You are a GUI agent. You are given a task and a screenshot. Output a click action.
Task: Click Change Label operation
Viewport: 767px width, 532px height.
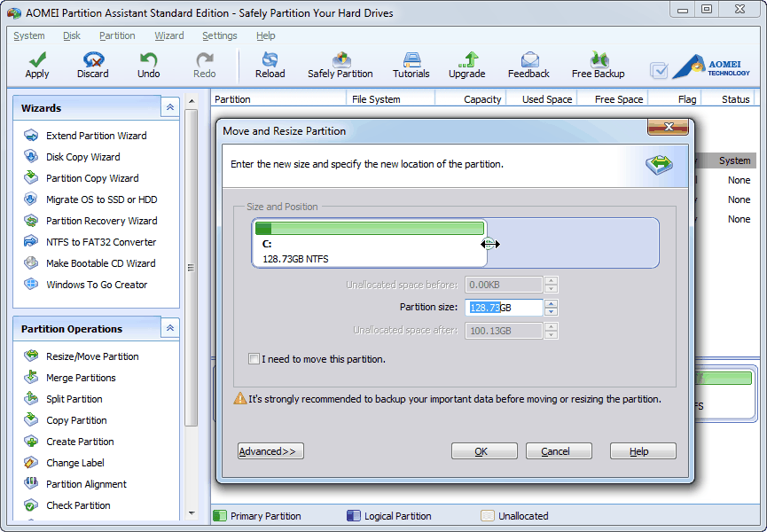(75, 463)
